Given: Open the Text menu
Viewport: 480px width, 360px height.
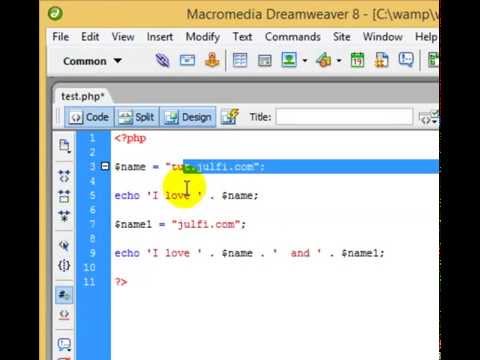Looking at the screenshot, I should point(242,36).
